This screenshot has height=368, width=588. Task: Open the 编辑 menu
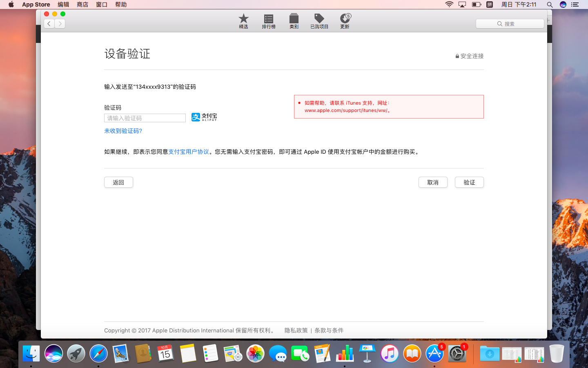[x=63, y=4]
